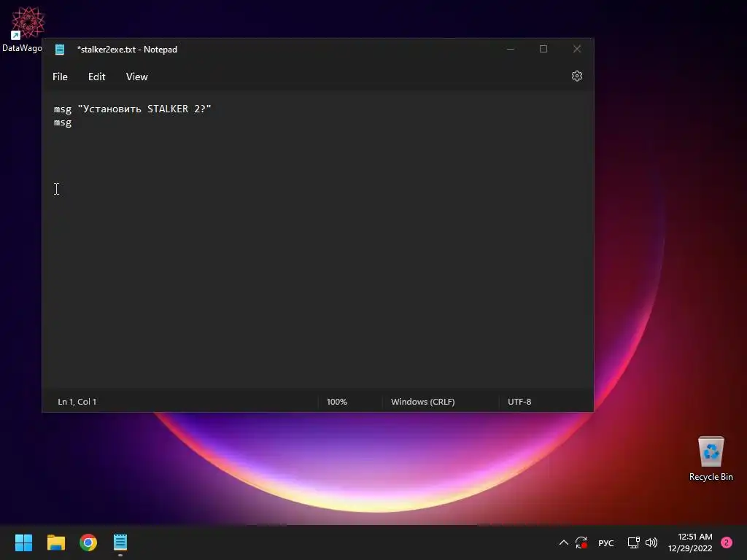
Task: Maximize the Notepad window
Action: pos(543,49)
